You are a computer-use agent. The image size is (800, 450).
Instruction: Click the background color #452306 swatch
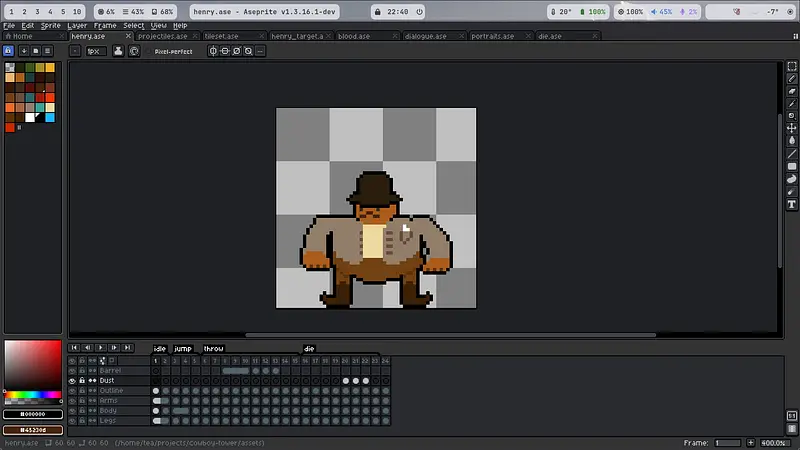coord(32,430)
